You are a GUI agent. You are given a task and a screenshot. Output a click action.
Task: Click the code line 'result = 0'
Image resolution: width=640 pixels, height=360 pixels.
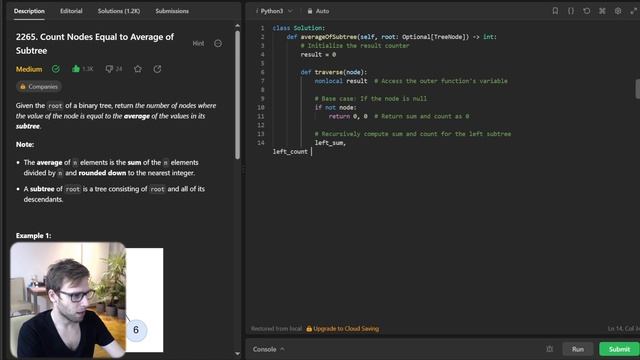pos(318,54)
